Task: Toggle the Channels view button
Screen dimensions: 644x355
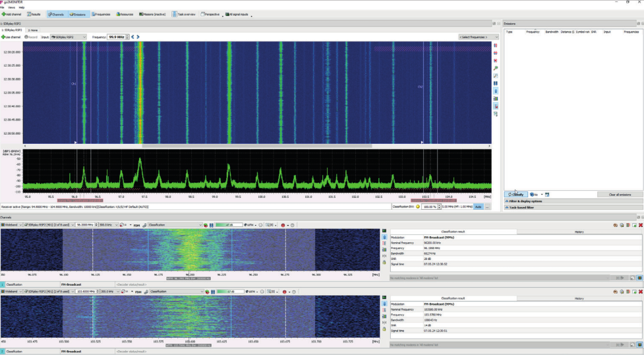Action: point(56,14)
